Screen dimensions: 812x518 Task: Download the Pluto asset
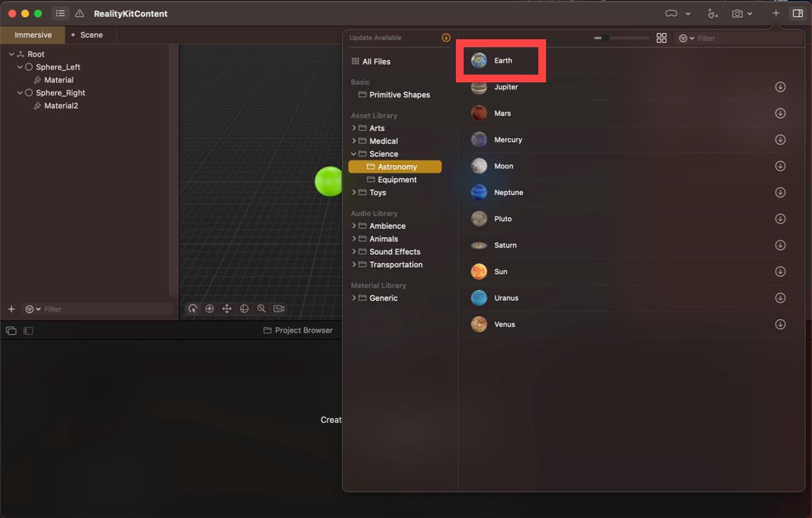pos(780,219)
